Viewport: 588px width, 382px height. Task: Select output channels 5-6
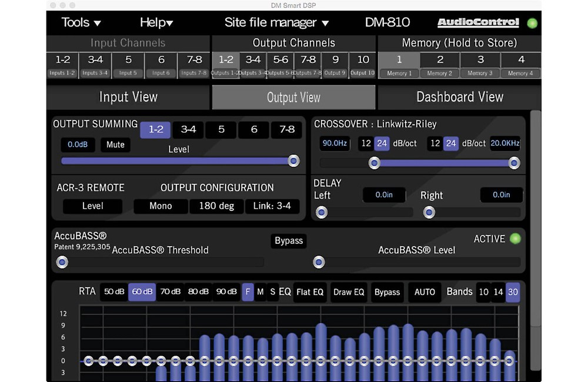[x=280, y=65]
